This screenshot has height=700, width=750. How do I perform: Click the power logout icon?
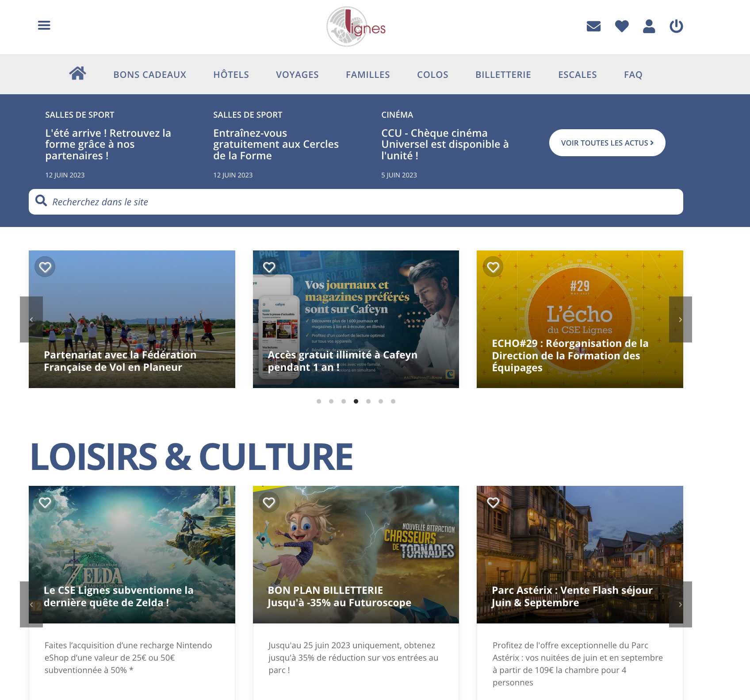coord(676,27)
